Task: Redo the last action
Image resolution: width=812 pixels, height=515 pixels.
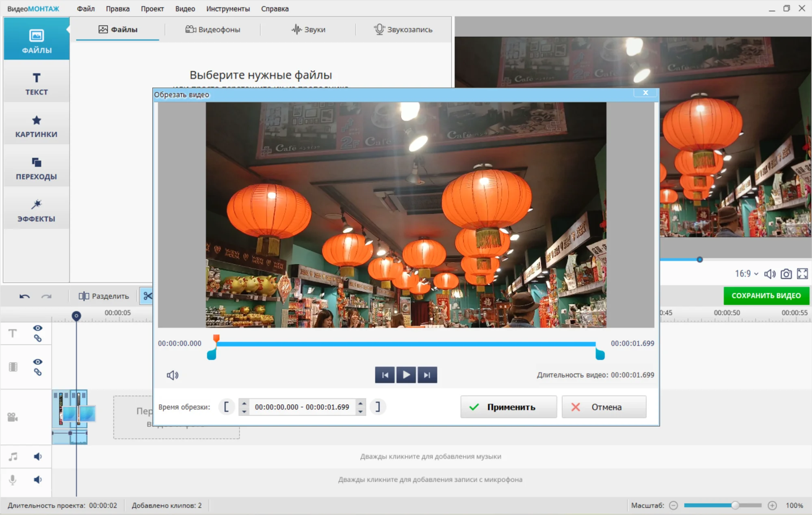Action: click(x=46, y=296)
